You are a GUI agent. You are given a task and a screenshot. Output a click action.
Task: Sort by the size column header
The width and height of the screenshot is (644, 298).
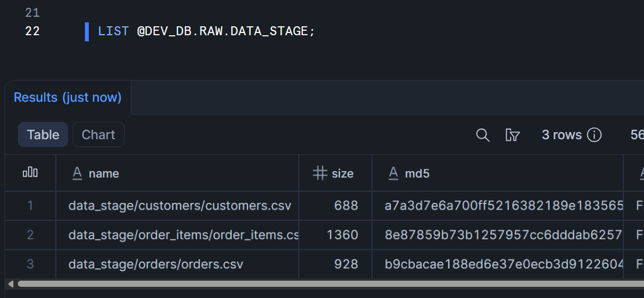(342, 173)
